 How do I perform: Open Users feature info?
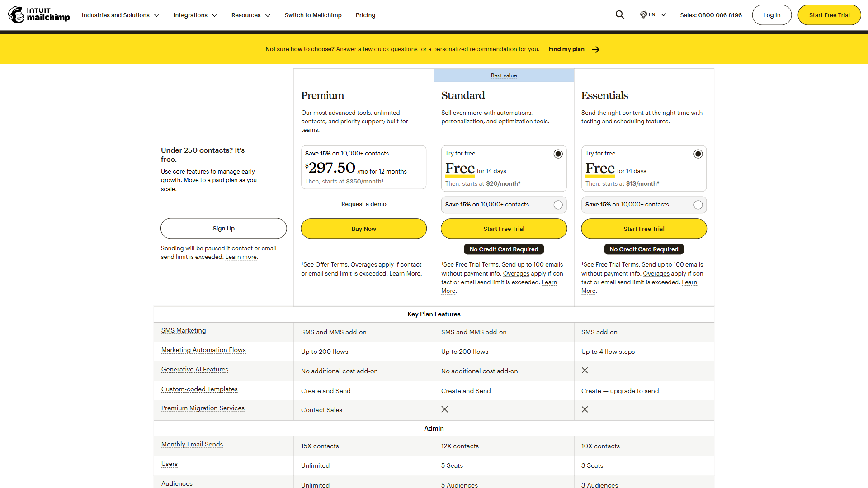170,464
